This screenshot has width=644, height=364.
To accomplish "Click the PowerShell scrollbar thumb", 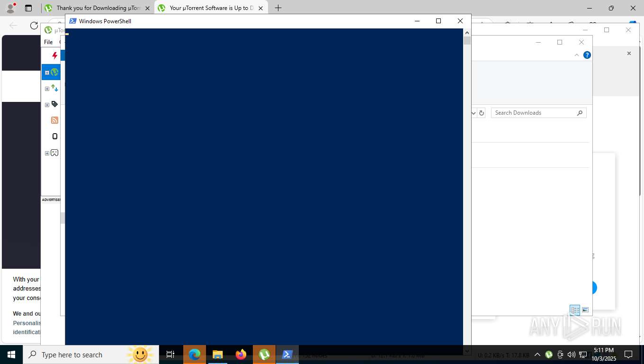I will tap(467, 41).
